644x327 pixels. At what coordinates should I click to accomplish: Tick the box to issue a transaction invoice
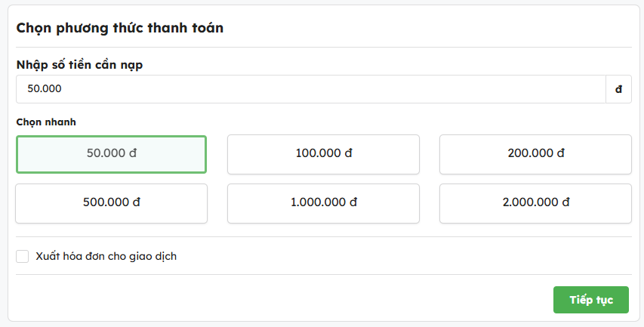[23, 257]
